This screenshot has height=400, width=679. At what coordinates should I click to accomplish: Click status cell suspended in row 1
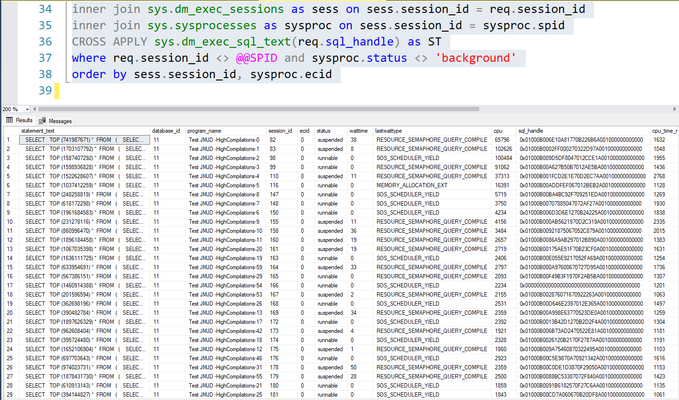coord(330,140)
